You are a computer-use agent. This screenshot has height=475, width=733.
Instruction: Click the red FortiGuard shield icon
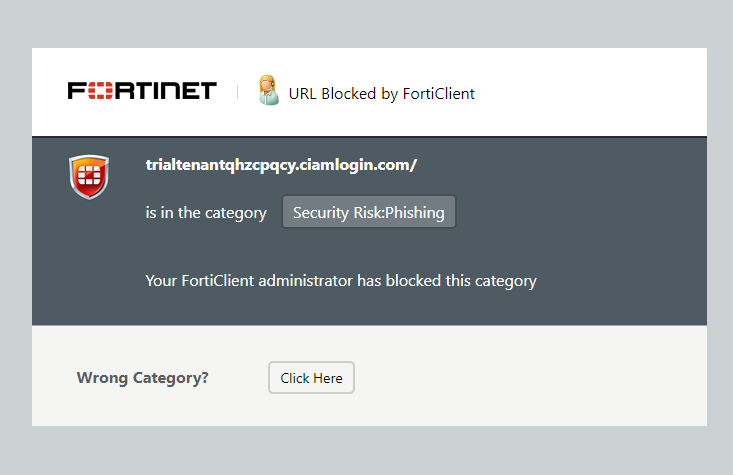[x=89, y=177]
